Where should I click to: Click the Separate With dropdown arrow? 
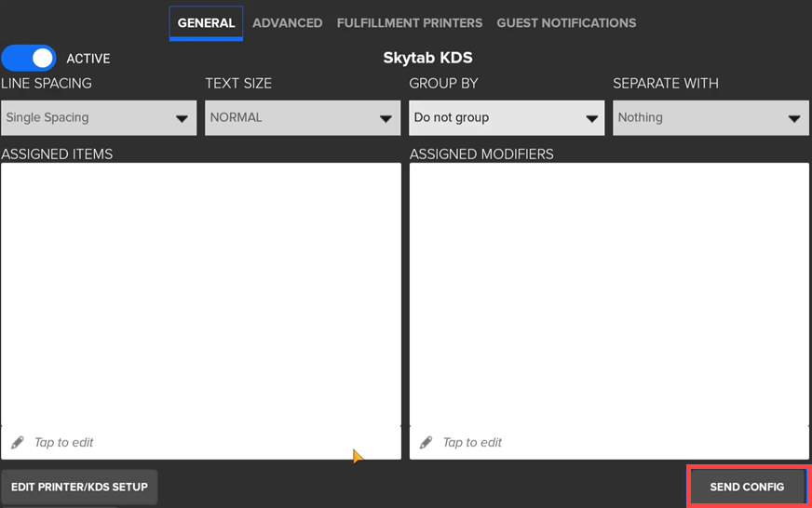tap(793, 119)
